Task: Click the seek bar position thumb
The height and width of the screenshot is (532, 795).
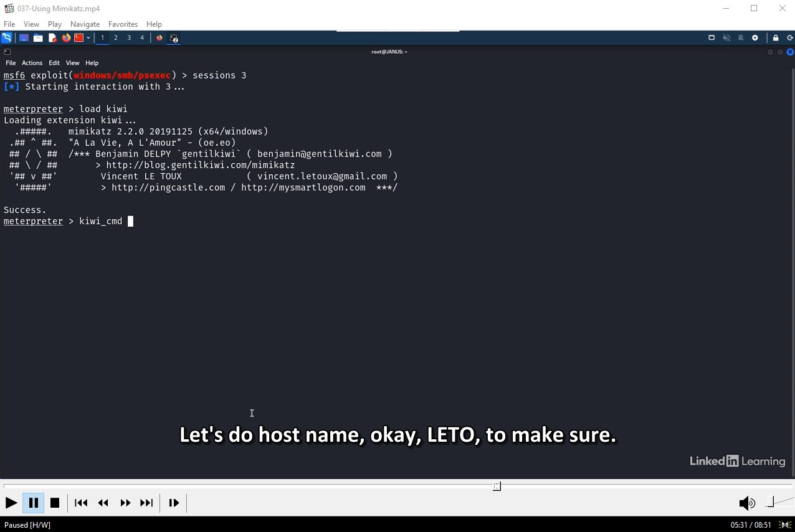Action: point(497,486)
